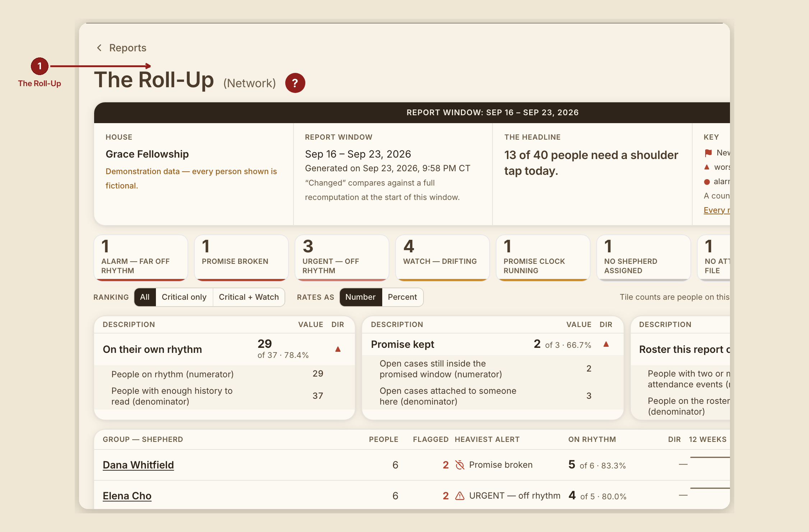Select the All ranking filter
Viewport: 809px width, 532px height.
coord(145,297)
